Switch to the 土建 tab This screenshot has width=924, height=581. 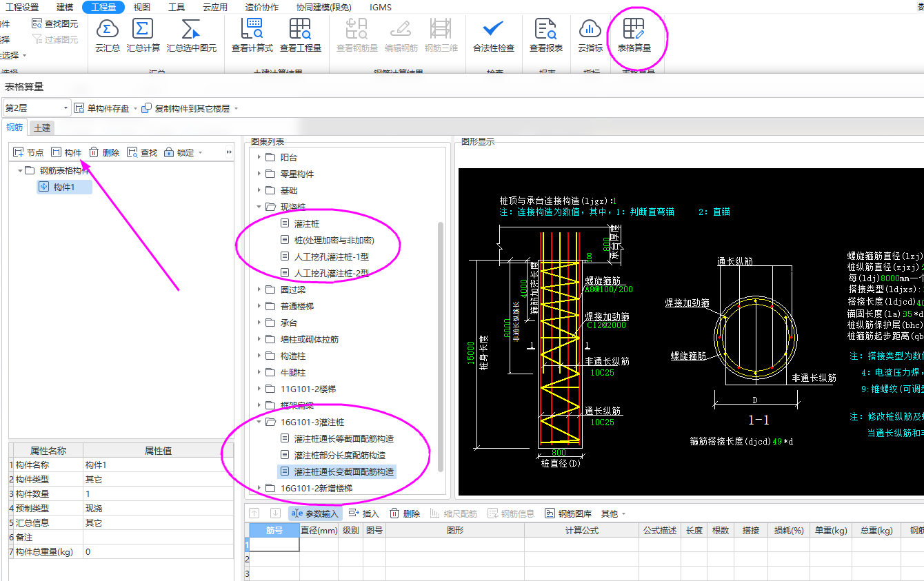tap(42, 128)
